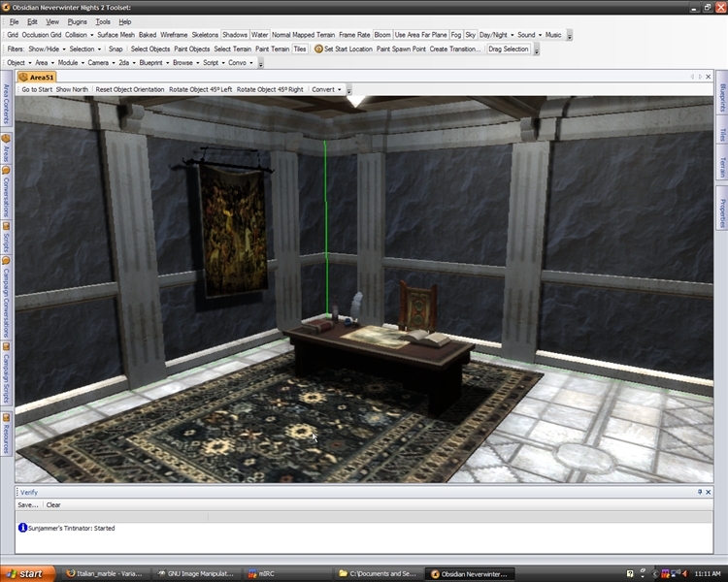The height and width of the screenshot is (582, 728).
Task: Pin the Verify panel with pushpin icon
Action: (x=700, y=492)
